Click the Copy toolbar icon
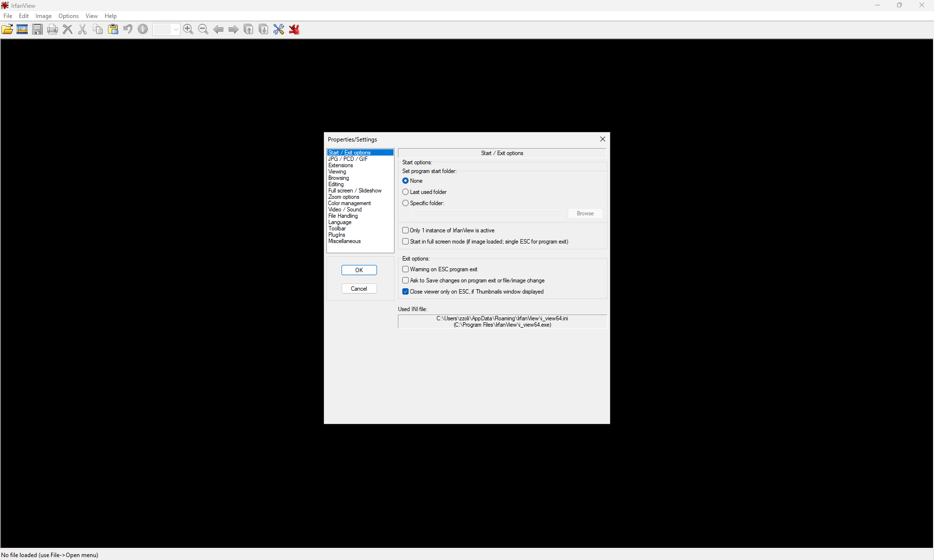The width and height of the screenshot is (934, 560). pyautogui.click(x=98, y=29)
